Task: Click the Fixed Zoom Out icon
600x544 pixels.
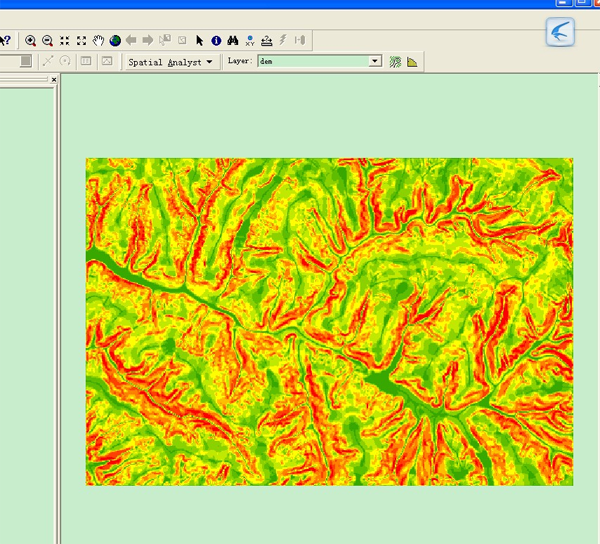Action: pyautogui.click(x=81, y=41)
